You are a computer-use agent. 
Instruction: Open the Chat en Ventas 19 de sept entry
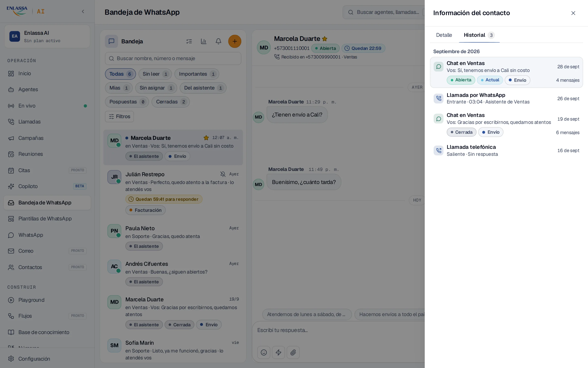click(x=506, y=124)
